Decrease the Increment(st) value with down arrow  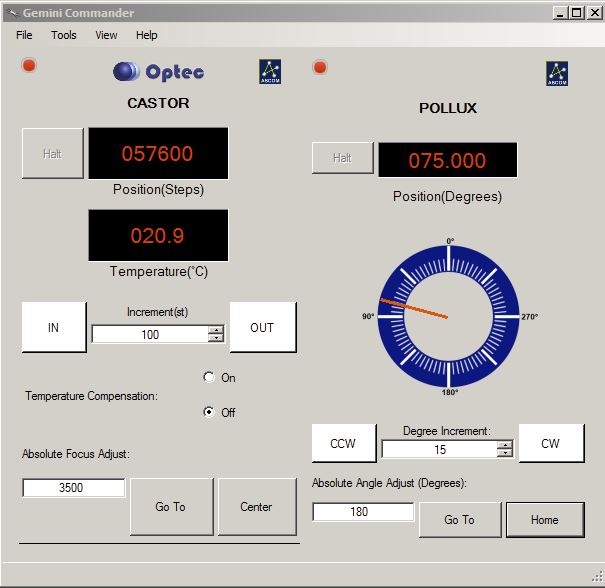(x=216, y=338)
